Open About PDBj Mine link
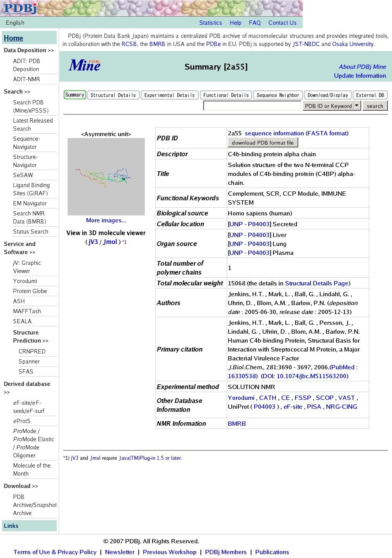 [x=362, y=67]
